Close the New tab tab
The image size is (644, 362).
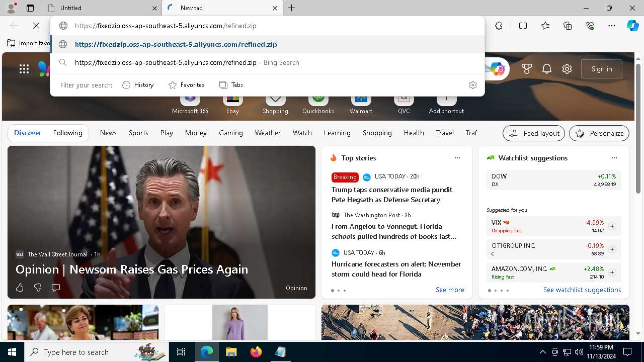[275, 8]
